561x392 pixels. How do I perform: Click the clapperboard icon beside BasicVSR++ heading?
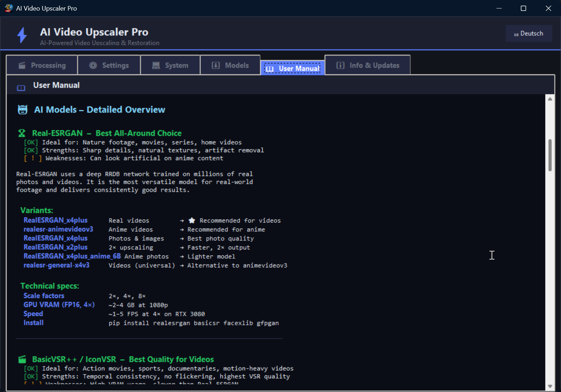pos(22,359)
